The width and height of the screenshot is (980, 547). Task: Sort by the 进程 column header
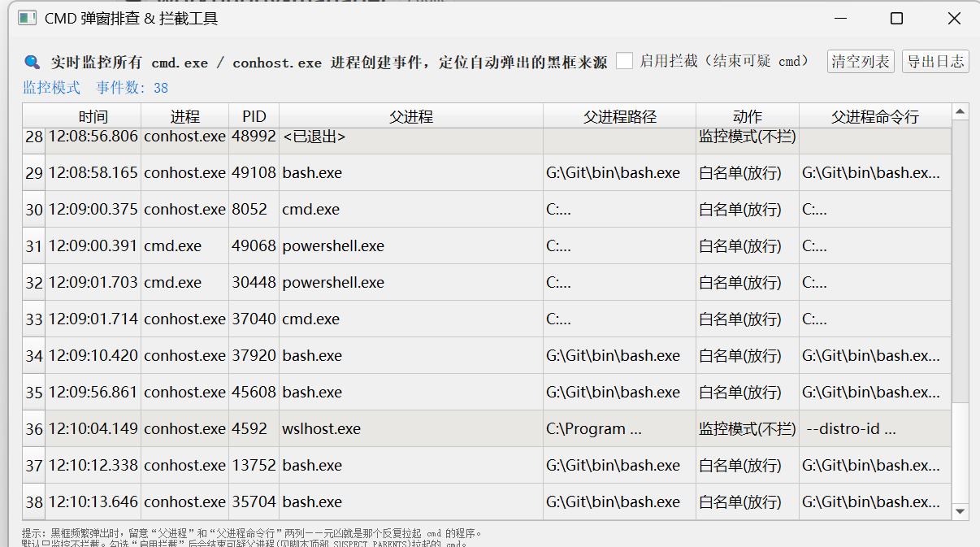(185, 116)
